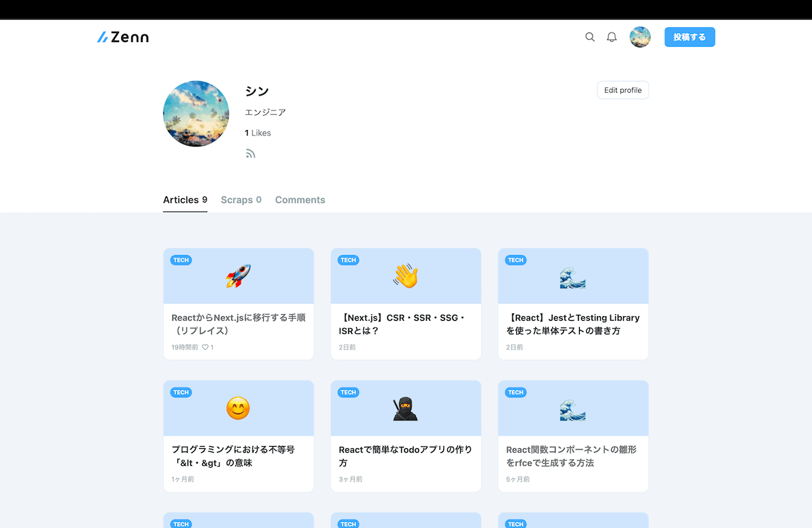
Task: Go to Zenn home via logo
Action: (x=122, y=37)
